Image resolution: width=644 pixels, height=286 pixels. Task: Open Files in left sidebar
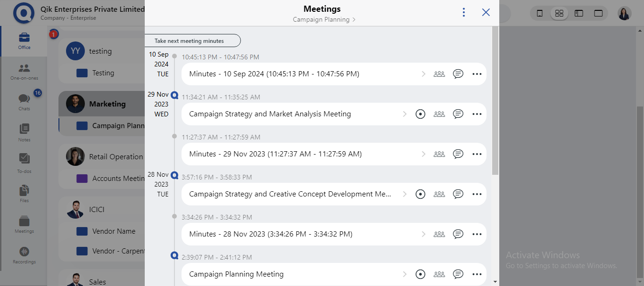click(24, 193)
